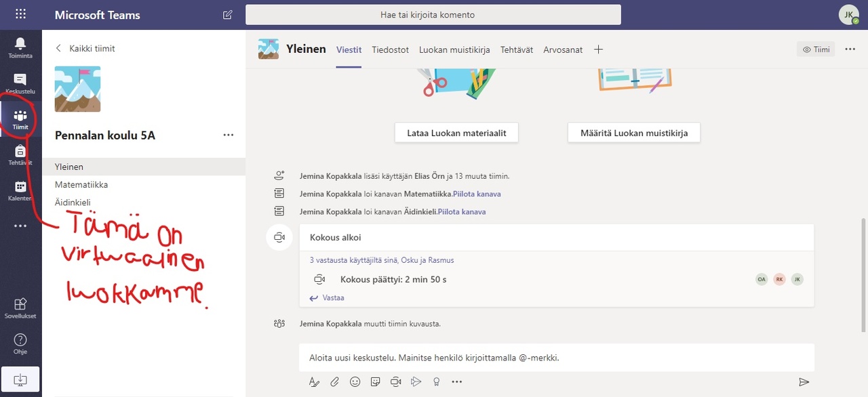
Task: Go back to Kaikki tiimit
Action: (85, 49)
